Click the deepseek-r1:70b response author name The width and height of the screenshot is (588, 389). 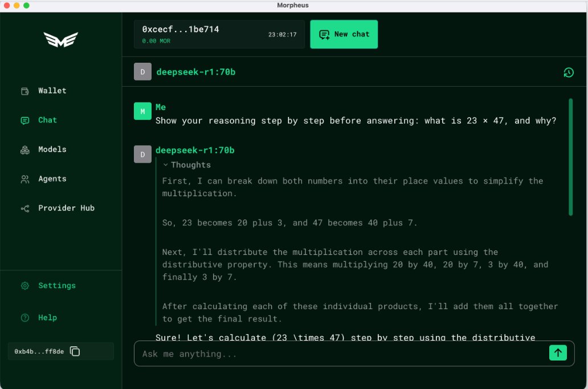click(x=195, y=150)
